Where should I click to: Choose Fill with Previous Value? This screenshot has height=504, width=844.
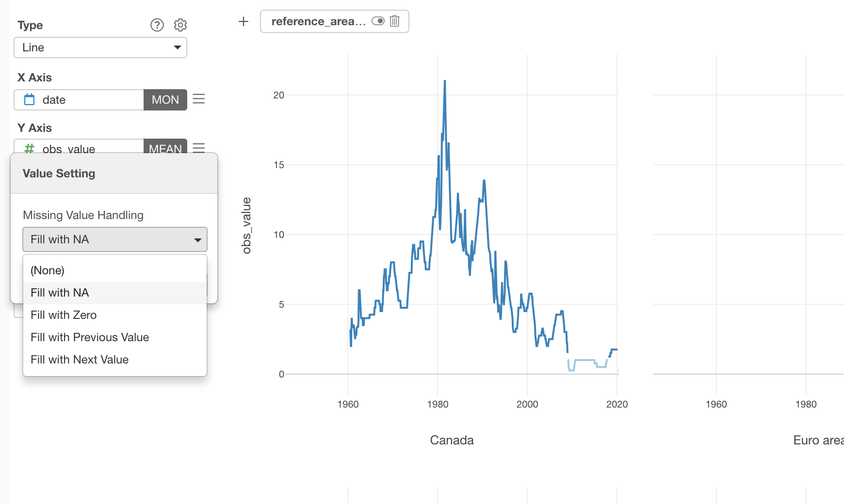click(90, 337)
